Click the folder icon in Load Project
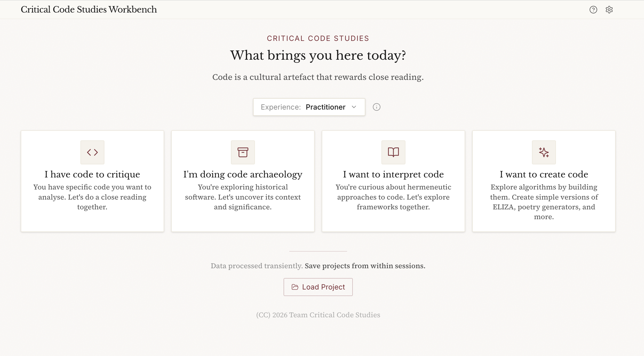 295,287
